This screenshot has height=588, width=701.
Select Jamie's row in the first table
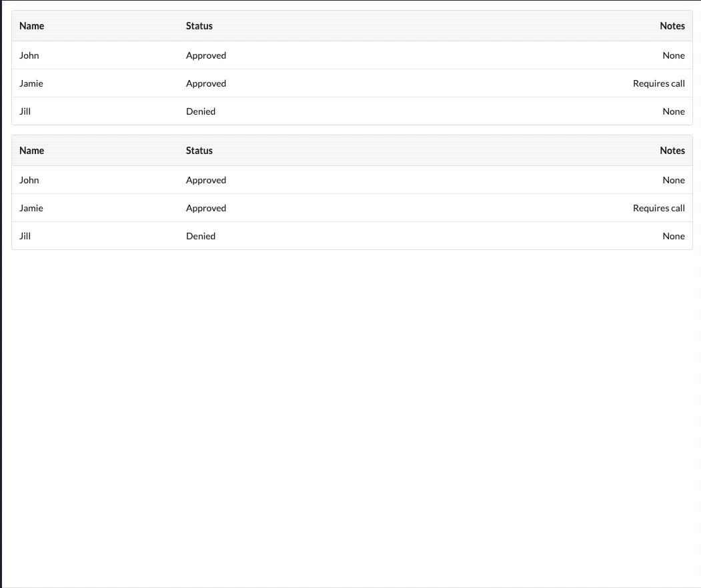pos(31,83)
